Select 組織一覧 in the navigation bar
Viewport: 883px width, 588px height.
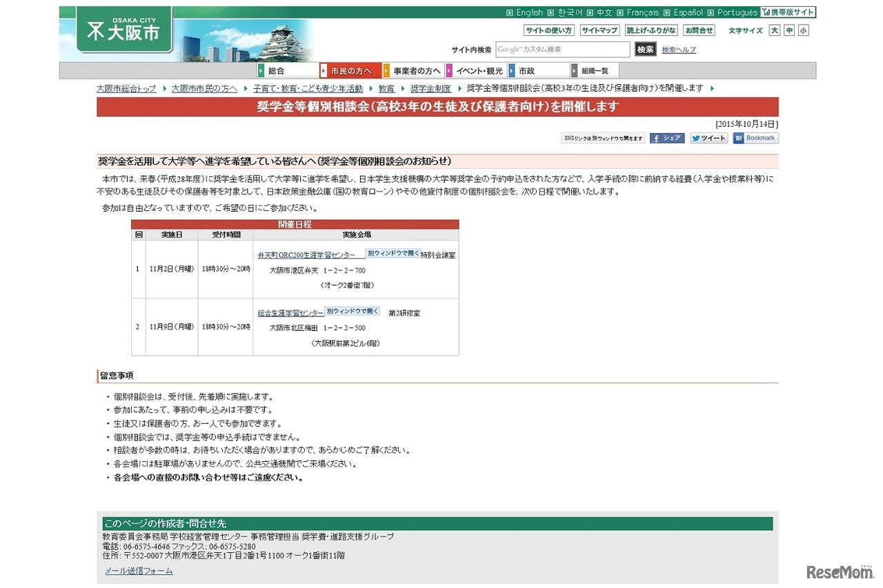tap(594, 70)
